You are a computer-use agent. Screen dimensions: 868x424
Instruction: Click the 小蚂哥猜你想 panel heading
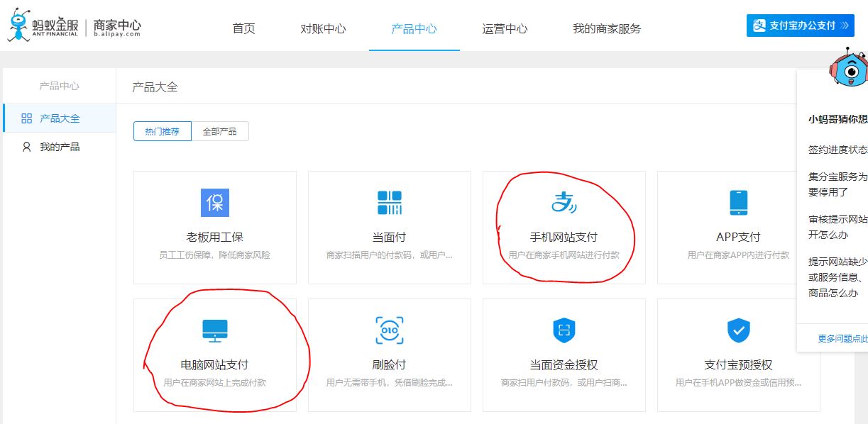pos(838,119)
